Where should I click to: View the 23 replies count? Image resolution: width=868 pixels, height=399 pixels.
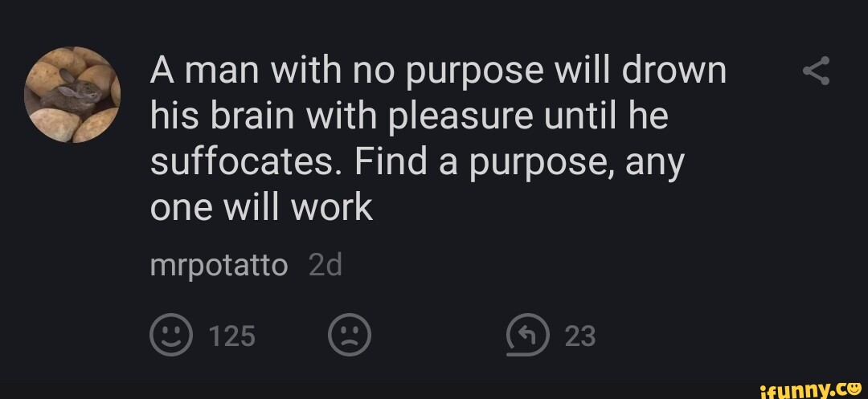coord(580,336)
